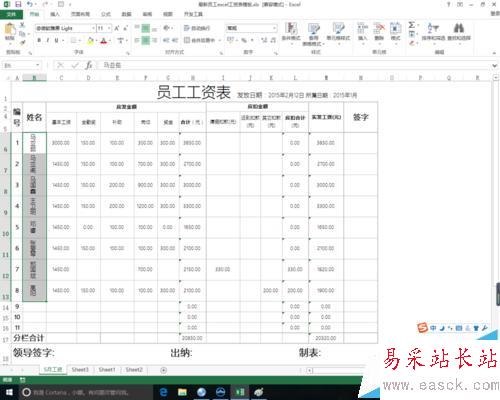Click the Clear eraser icon
500x400 pixels.
click(x=412, y=43)
